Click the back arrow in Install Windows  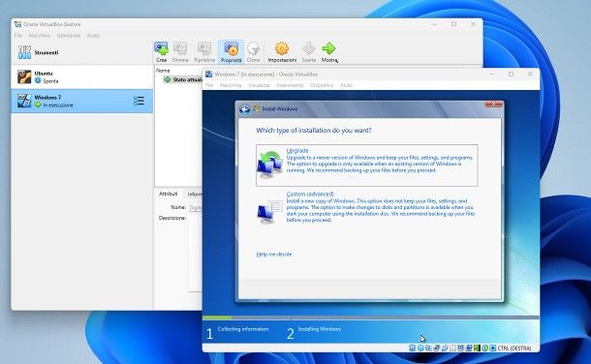(244, 109)
